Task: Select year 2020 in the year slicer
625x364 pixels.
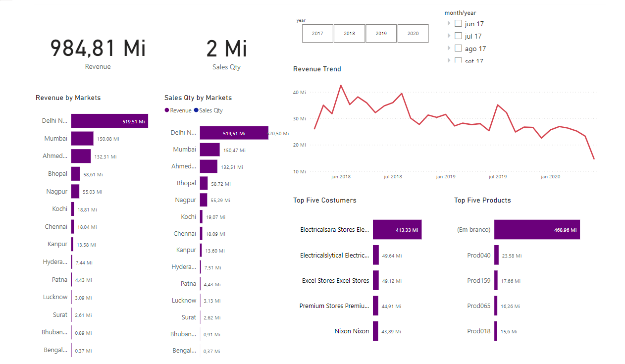Action: (x=413, y=33)
